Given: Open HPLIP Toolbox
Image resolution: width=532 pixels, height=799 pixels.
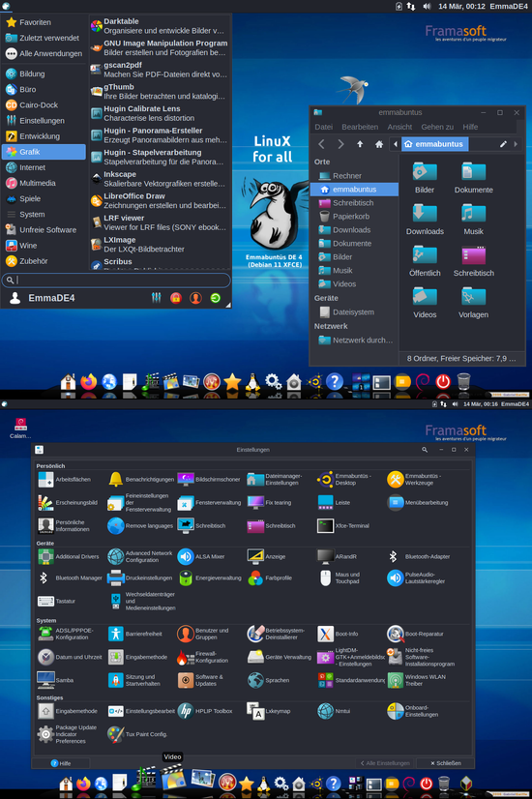Looking at the screenshot, I should (205, 711).
